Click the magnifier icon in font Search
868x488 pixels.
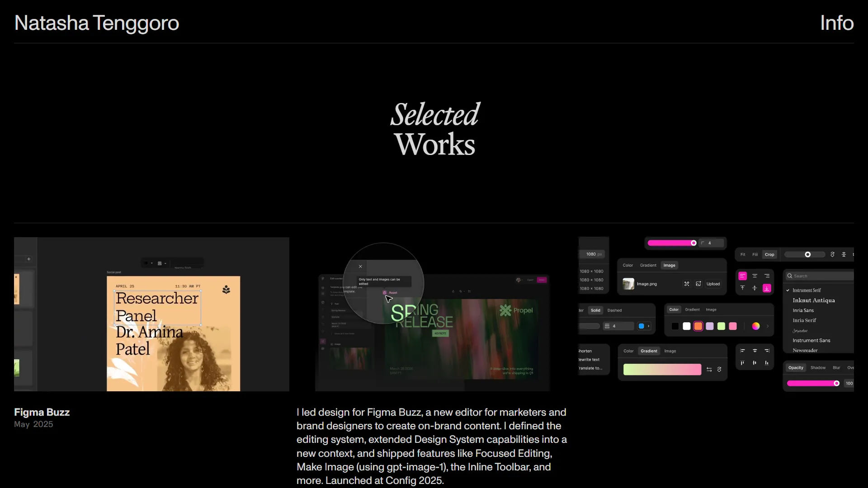(790, 276)
